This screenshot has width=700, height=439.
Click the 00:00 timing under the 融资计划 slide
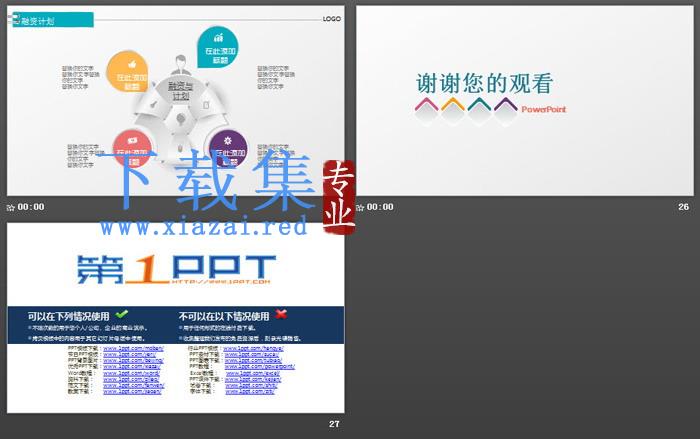(31, 207)
